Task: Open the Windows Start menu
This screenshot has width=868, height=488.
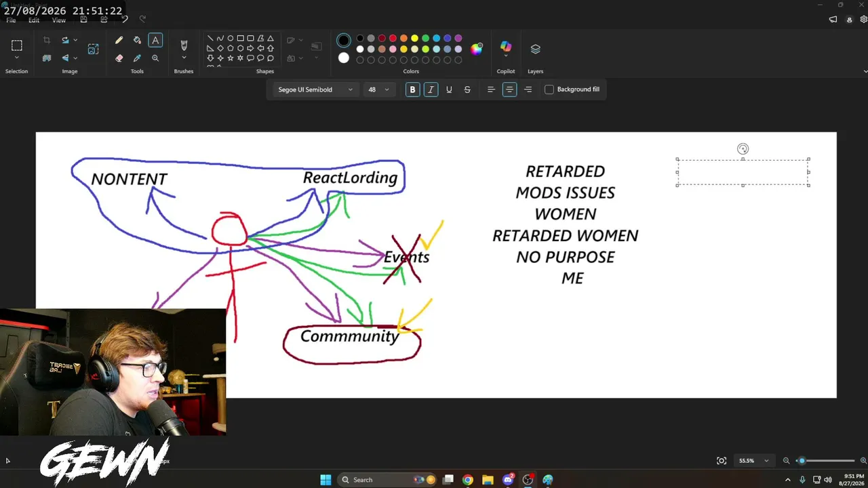Action: tap(325, 480)
